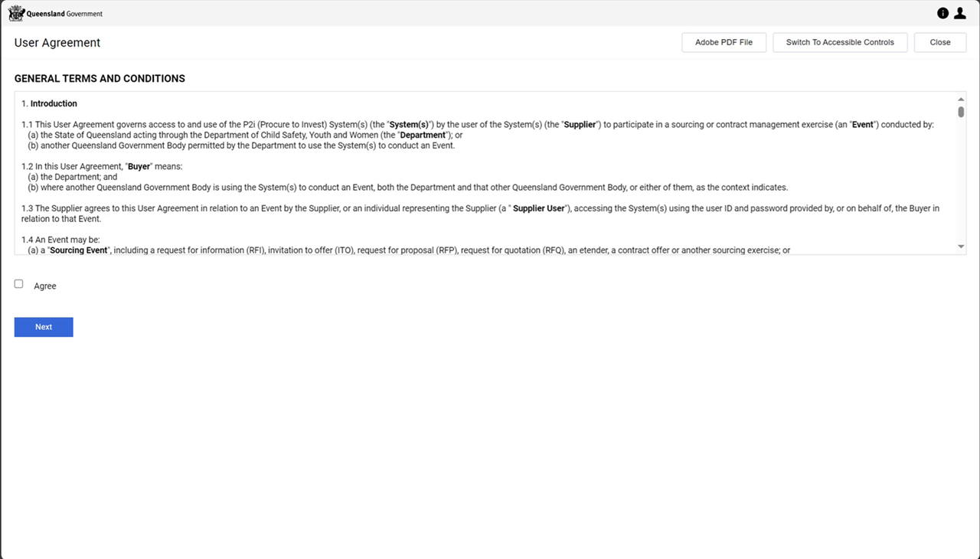Click the bold Sourcing Event term
Screen dimensions: 980x559
[x=78, y=250]
